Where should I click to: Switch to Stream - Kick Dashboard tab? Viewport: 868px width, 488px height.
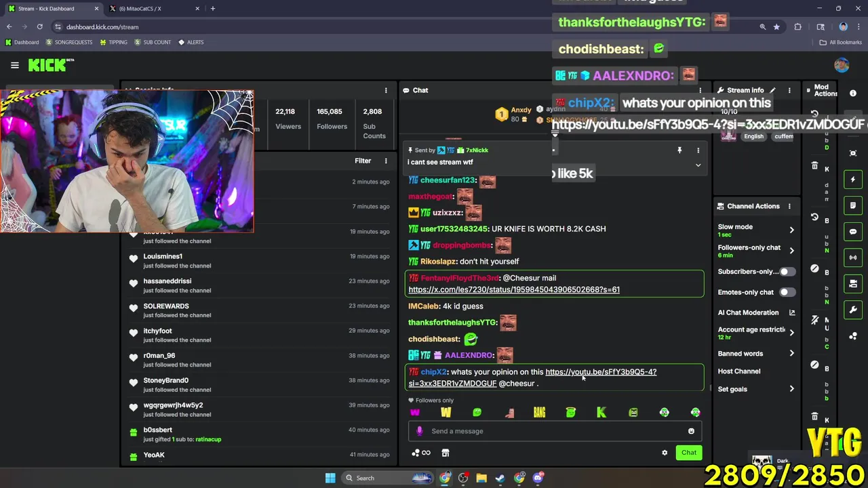click(x=53, y=9)
